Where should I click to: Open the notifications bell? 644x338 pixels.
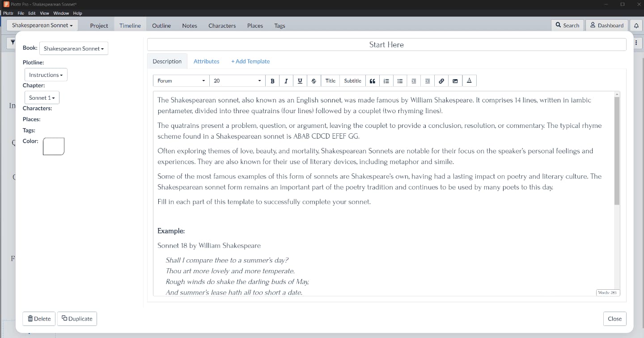point(636,25)
